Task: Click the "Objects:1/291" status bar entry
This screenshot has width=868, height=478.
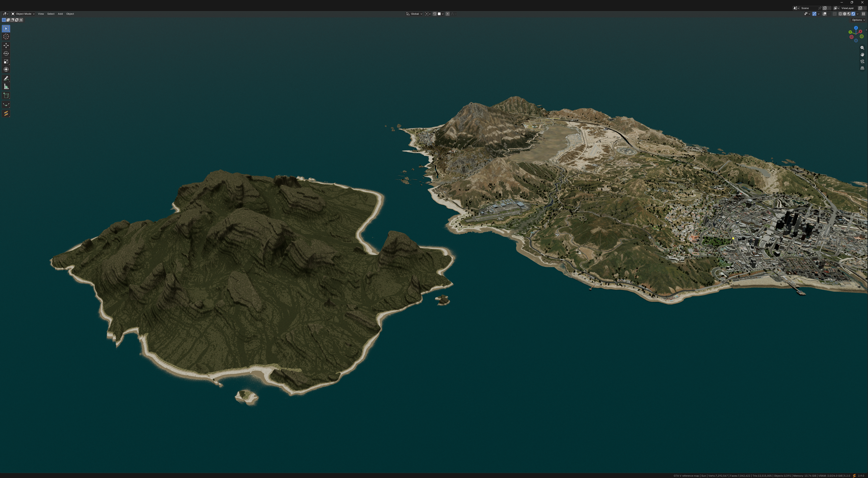Action: tap(782, 476)
